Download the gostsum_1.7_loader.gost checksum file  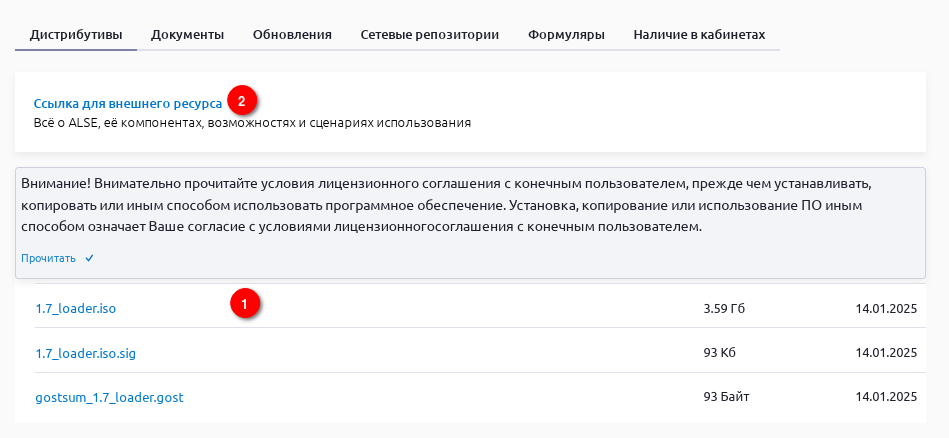tap(109, 398)
